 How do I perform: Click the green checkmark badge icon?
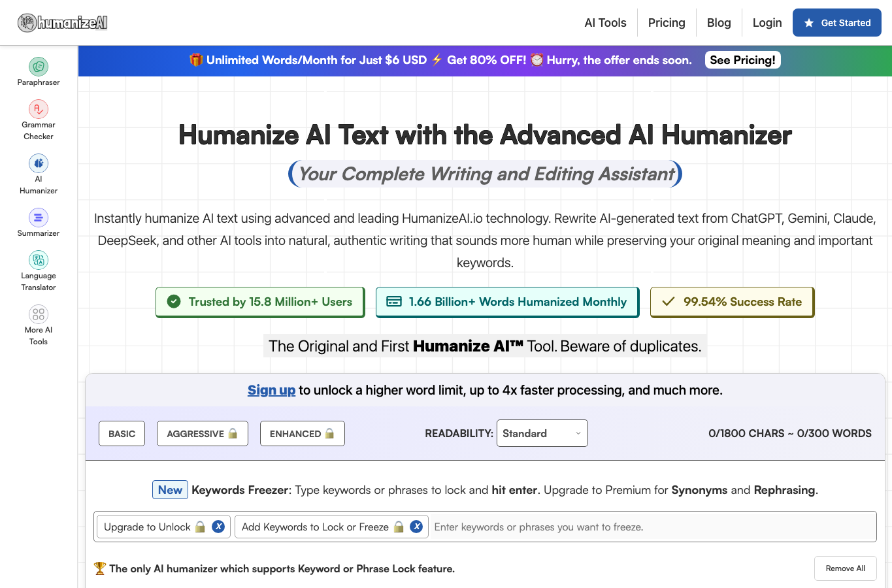tap(174, 301)
